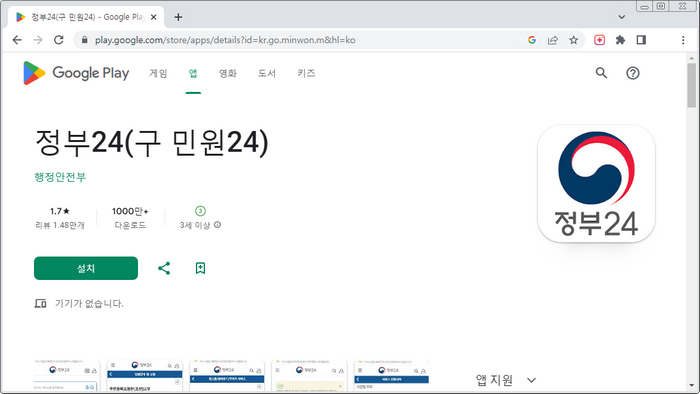Toggle the browser side panel icon
This screenshot has height=394, width=700.
[x=641, y=40]
